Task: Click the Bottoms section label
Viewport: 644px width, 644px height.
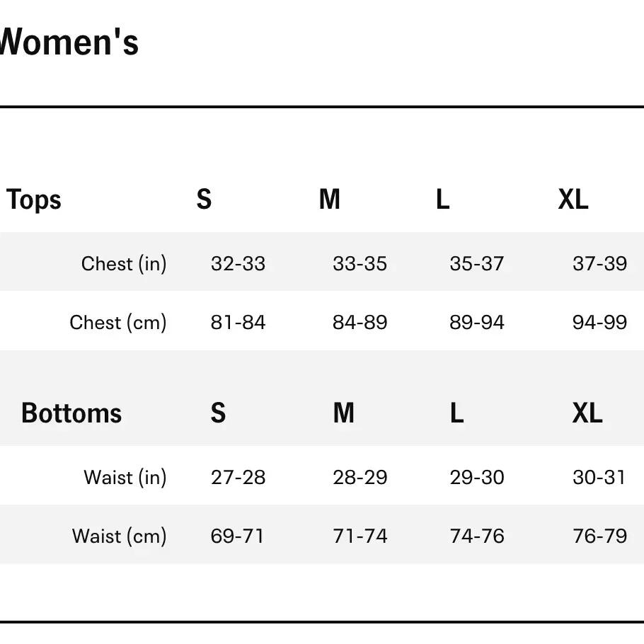Action: pyautogui.click(x=71, y=413)
